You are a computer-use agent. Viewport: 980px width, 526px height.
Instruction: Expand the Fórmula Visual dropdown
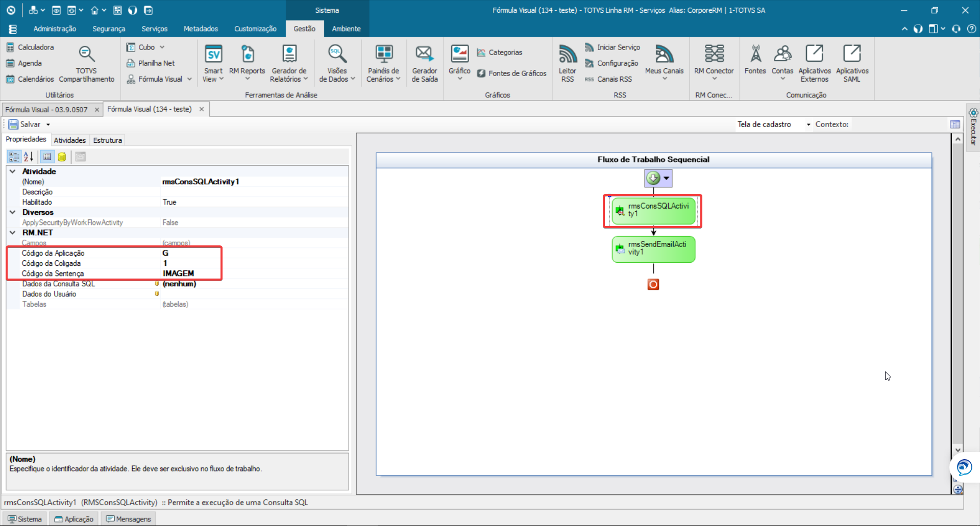tap(189, 79)
